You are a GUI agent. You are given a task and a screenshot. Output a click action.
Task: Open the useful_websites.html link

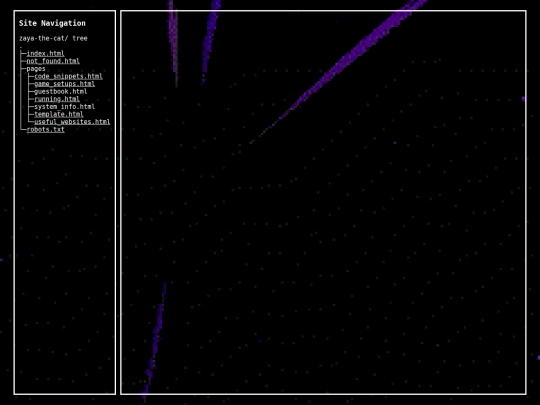pyautogui.click(x=72, y=122)
